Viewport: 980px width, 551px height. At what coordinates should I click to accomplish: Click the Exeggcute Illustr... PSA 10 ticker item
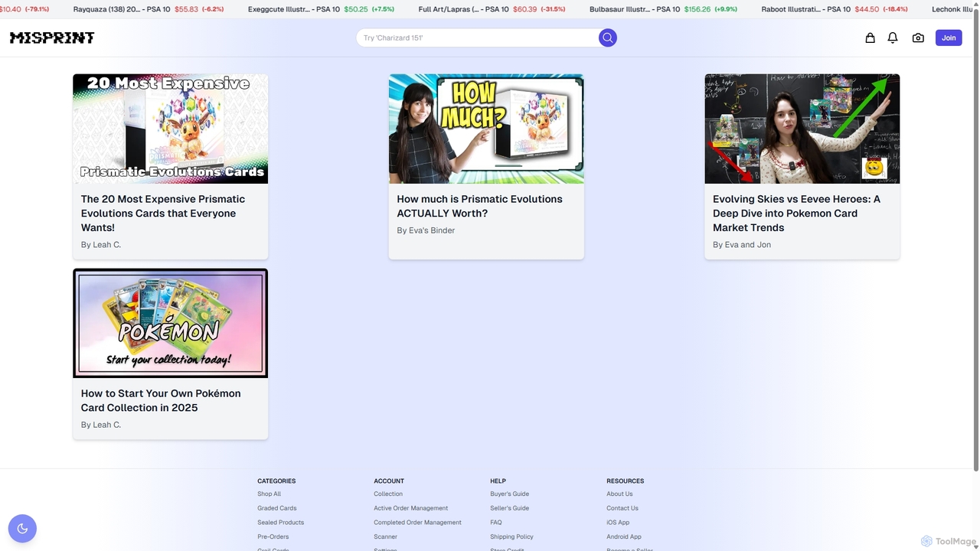[321, 9]
